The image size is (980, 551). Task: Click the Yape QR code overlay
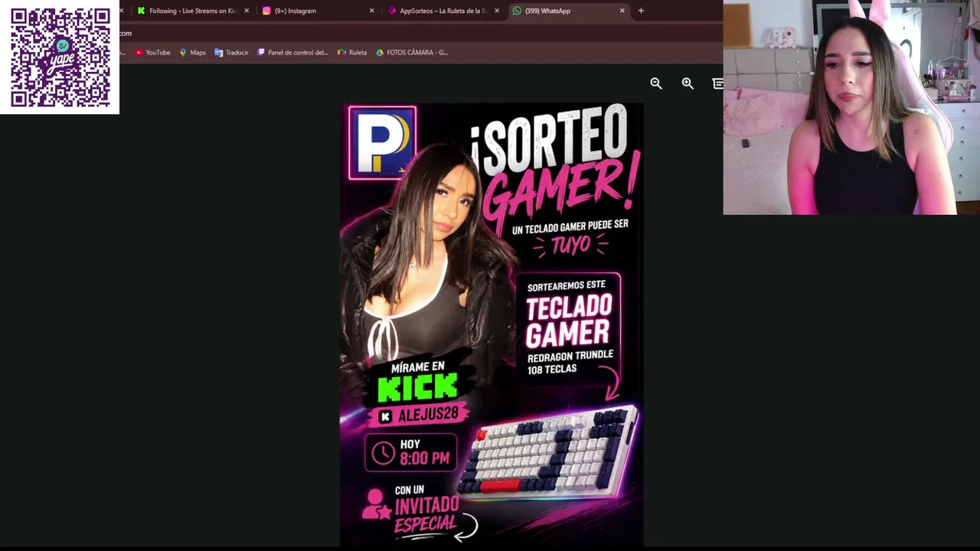pyautogui.click(x=60, y=57)
